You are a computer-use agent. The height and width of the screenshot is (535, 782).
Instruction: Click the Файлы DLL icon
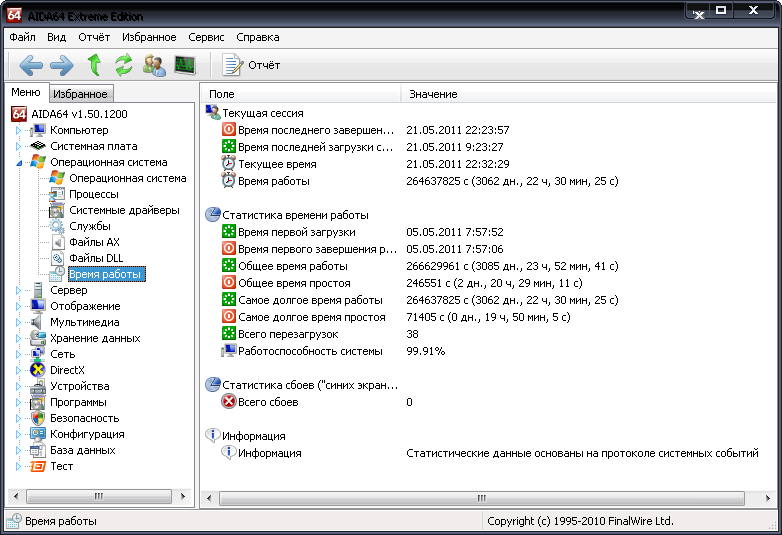(x=58, y=258)
